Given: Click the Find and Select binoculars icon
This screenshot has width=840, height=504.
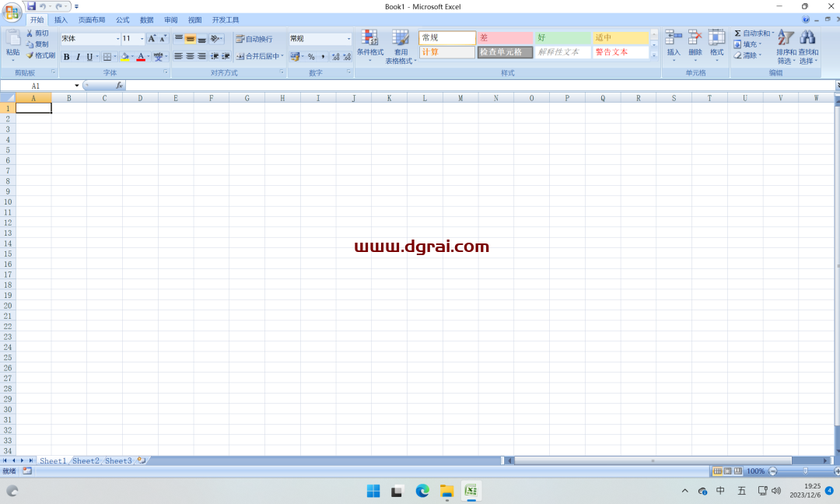Looking at the screenshot, I should click(807, 38).
